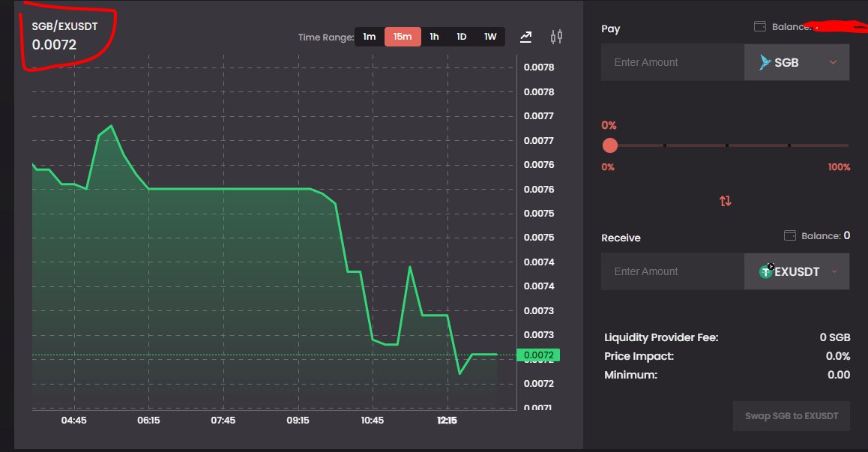Click the SGB token bird logo

tap(765, 63)
